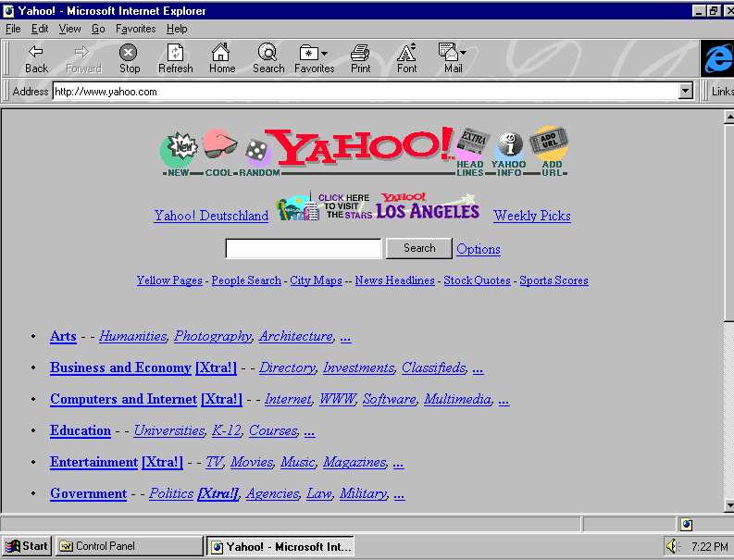734x560 pixels.
Task: Open the Yahoo Los Angeles banner
Action: pos(378,206)
